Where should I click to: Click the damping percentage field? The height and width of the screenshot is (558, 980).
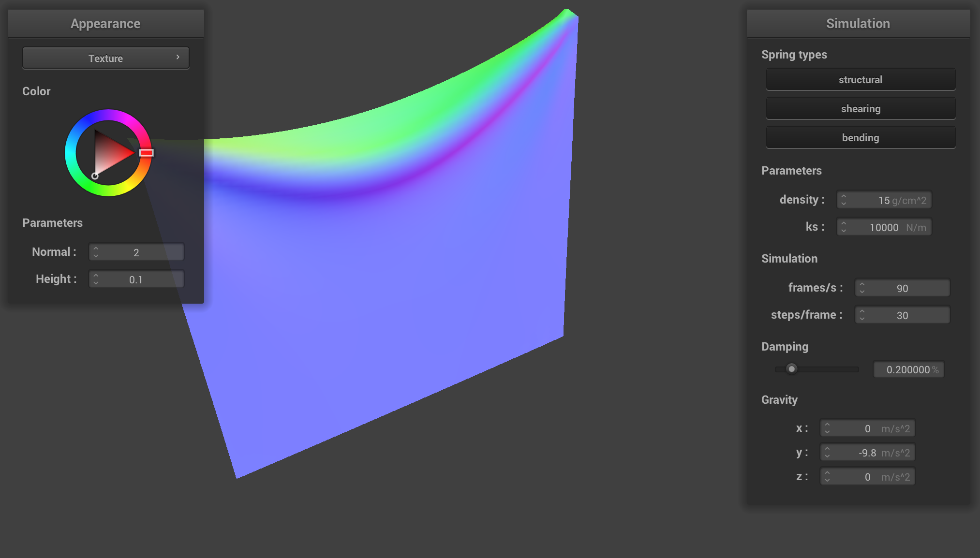[908, 369]
